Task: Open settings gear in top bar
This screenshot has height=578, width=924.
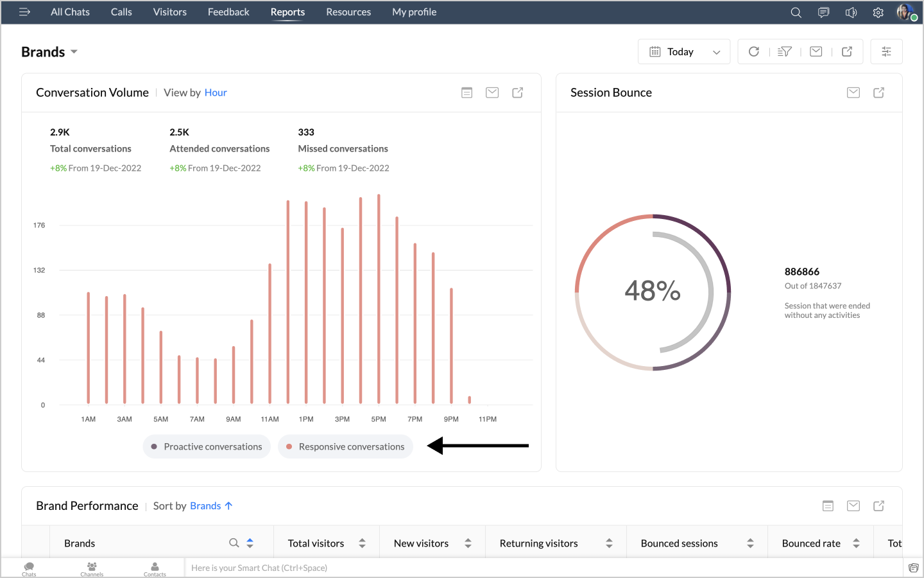Action: 878,12
